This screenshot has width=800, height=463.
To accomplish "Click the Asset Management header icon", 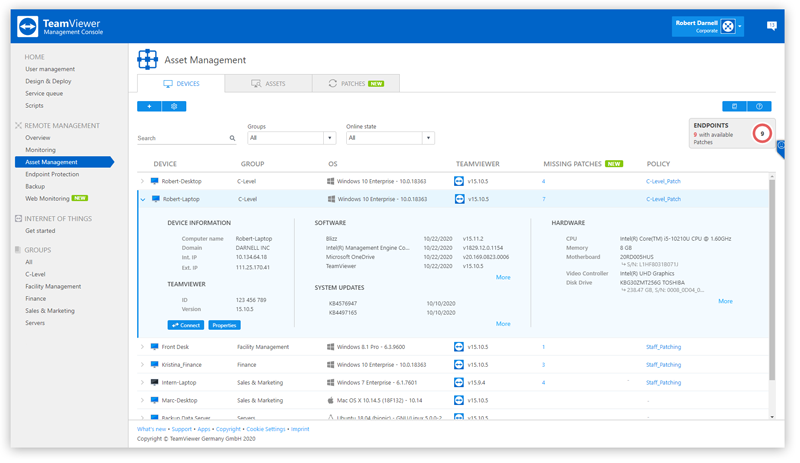I will coord(147,60).
